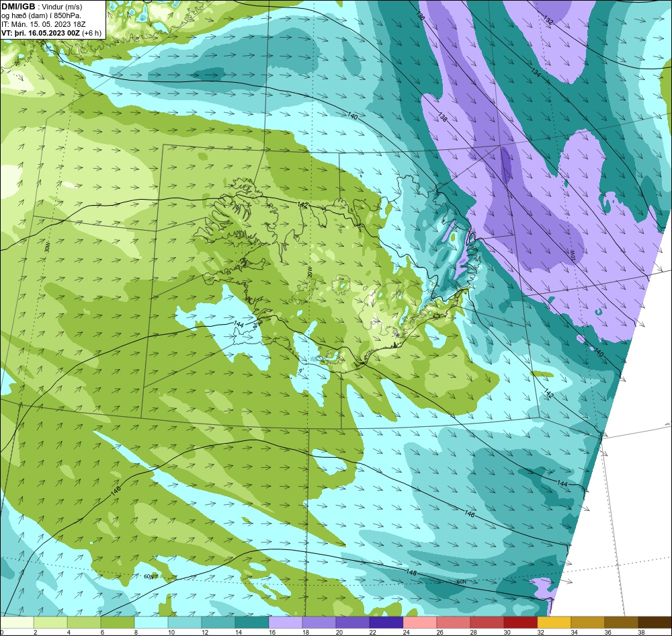Click the darkest brown legend swatch above 38
Screen dimensions: 672x636
(x=655, y=623)
